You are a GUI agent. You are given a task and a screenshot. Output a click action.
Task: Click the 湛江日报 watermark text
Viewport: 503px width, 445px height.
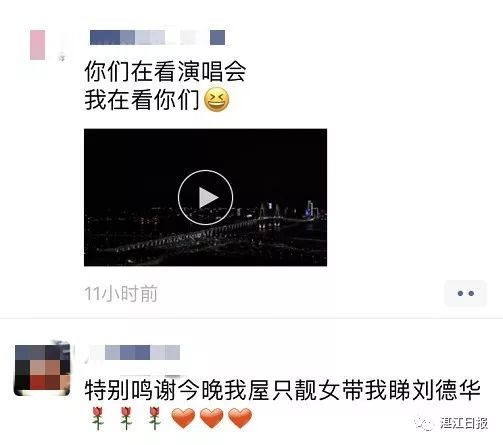pos(464,423)
